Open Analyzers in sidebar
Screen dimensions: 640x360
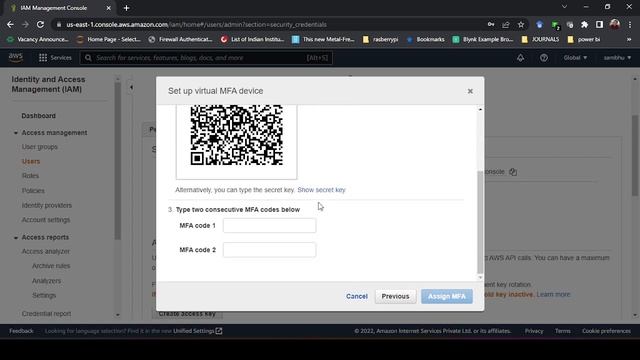pyautogui.click(x=46, y=281)
